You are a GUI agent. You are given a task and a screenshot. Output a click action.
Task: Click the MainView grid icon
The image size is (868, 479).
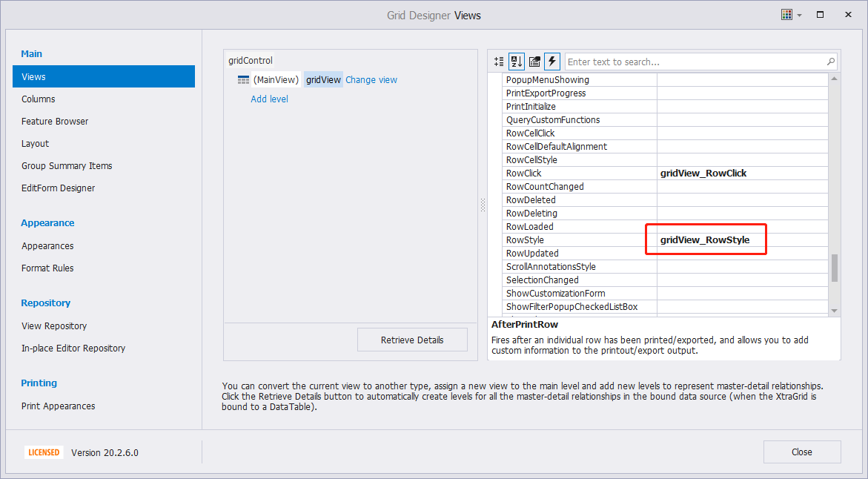pyautogui.click(x=243, y=80)
